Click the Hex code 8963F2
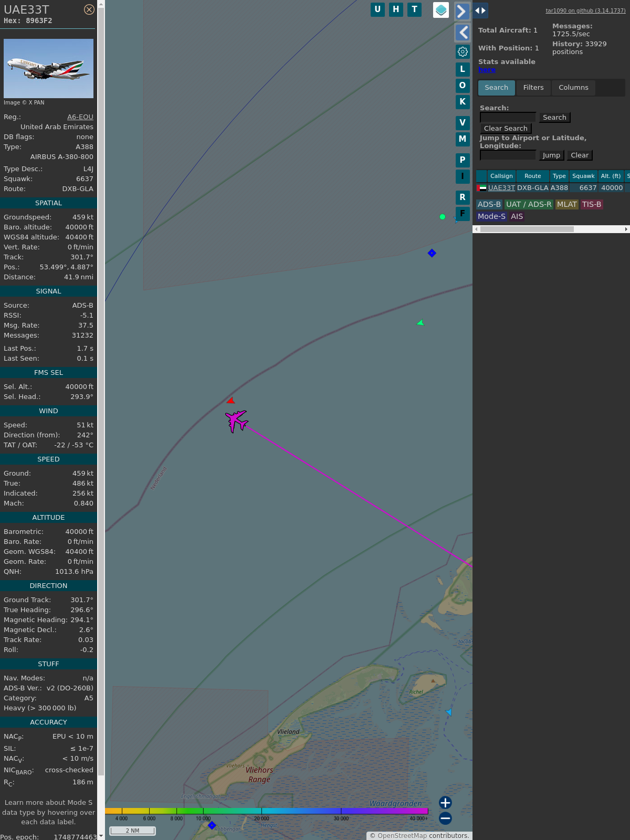This screenshot has height=840, width=630. tap(39, 21)
